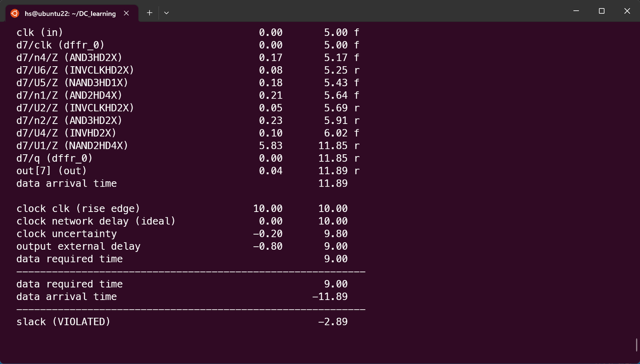Click the terminal scrollbar on the right edge
640x364 pixels.
pyautogui.click(x=637, y=344)
